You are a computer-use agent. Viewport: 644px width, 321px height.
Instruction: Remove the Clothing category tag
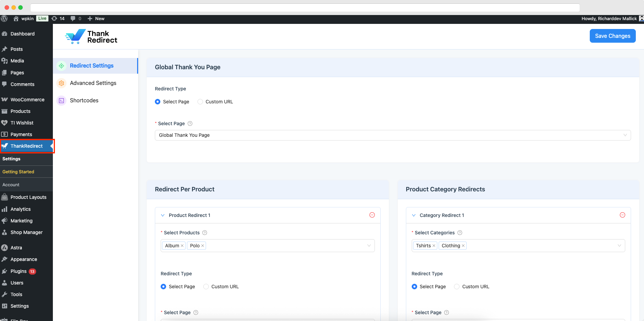[x=463, y=246]
